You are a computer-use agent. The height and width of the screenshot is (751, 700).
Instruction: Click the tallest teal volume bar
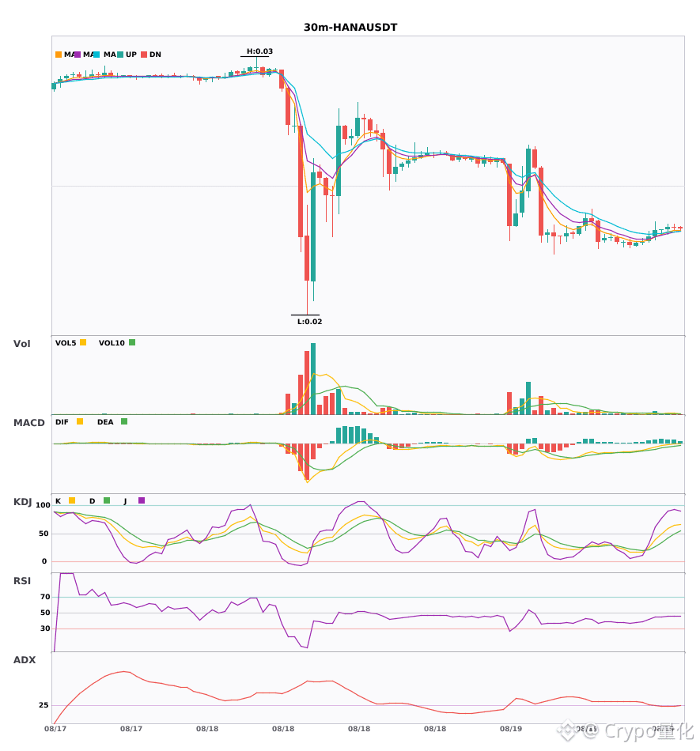[x=313, y=379]
